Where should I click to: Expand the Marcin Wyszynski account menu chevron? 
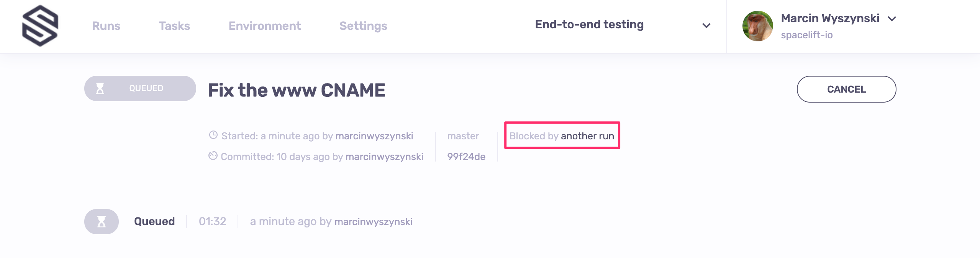(892, 19)
